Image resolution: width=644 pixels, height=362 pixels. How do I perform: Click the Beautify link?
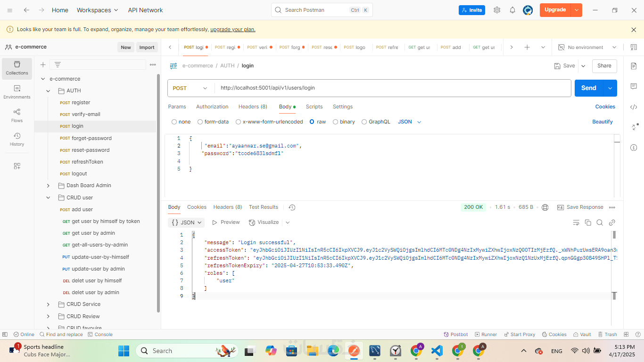[x=603, y=122]
